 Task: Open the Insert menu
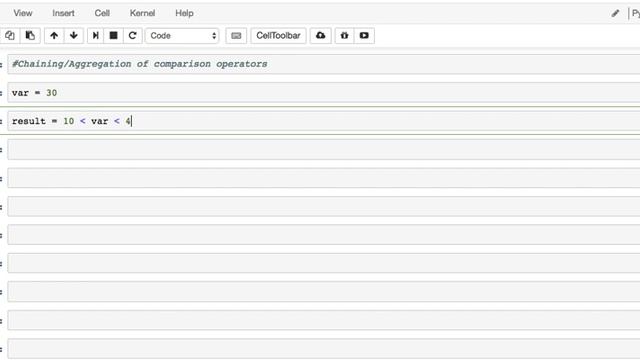[x=63, y=13]
